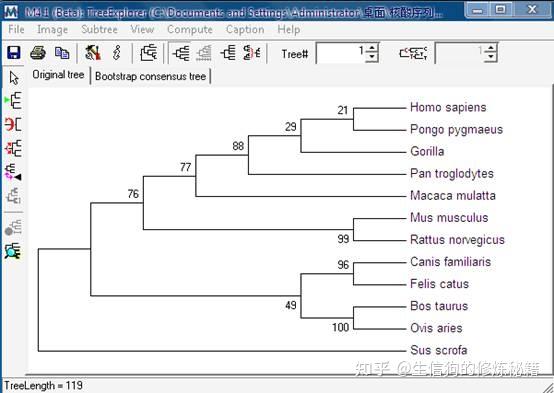The height and width of the screenshot is (393, 554).
Task: Select the Bos taurus taxon label
Action: pos(439,306)
